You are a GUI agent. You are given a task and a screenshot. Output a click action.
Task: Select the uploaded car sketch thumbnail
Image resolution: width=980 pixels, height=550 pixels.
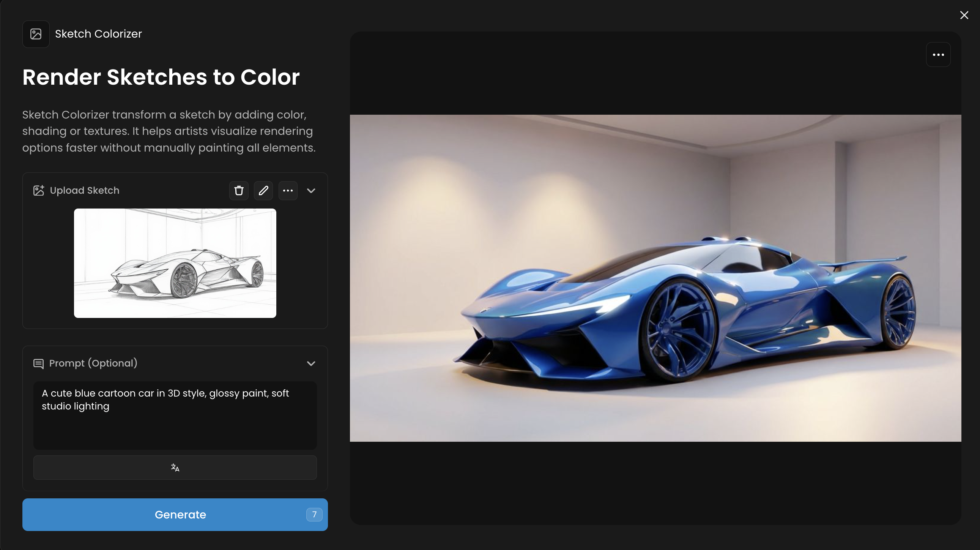pos(175,263)
